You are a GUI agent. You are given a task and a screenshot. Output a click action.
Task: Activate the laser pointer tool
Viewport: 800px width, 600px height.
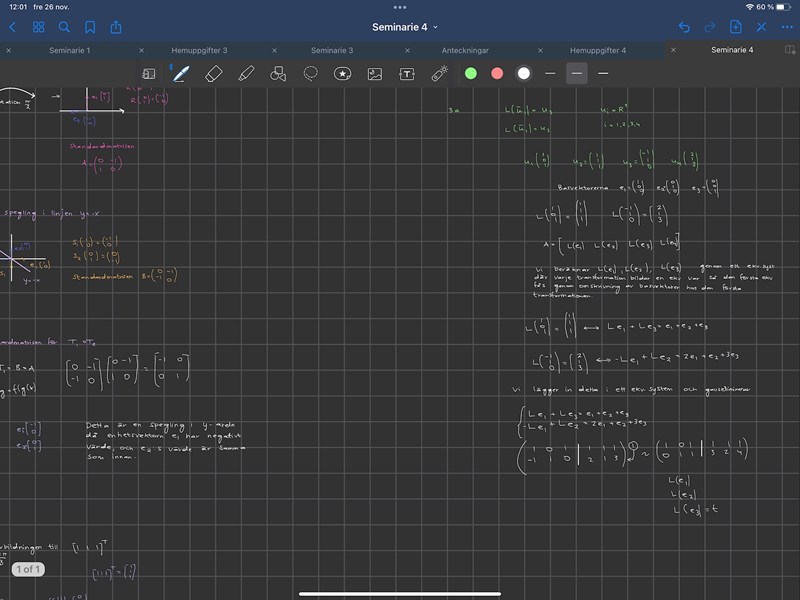pos(439,73)
